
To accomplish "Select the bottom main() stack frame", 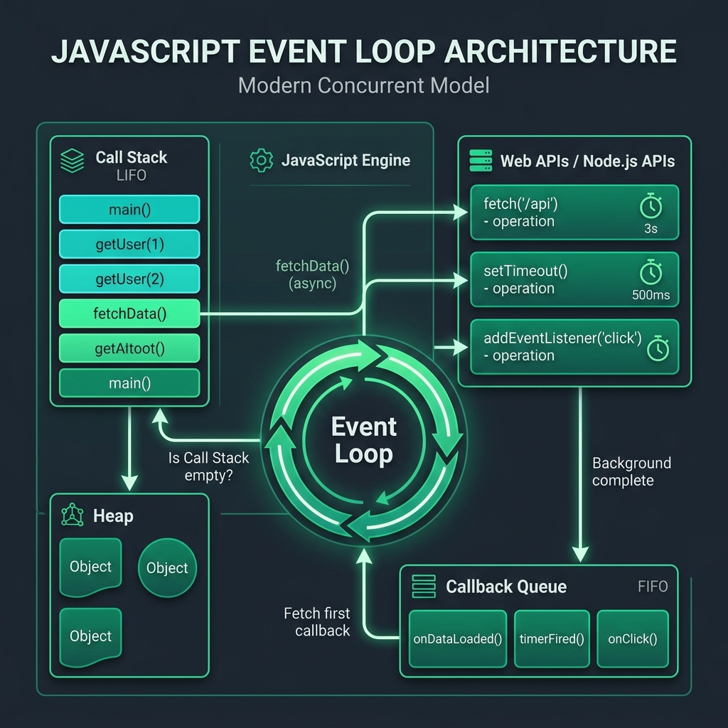I will click(129, 383).
